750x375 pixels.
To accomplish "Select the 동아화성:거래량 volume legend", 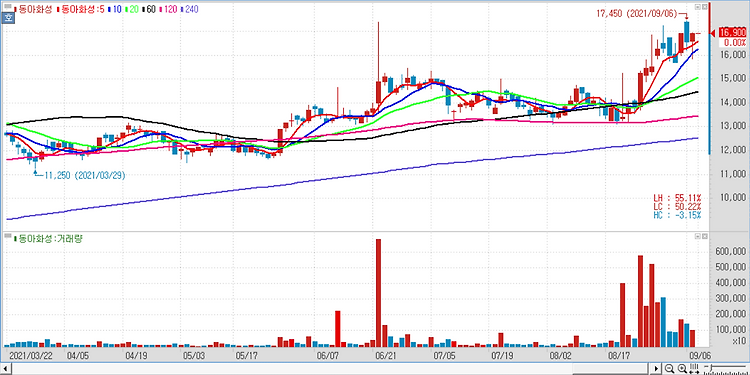I will [48, 239].
